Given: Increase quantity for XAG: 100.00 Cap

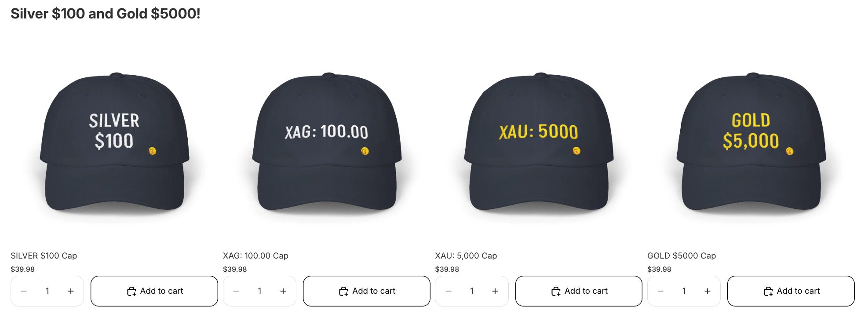Looking at the screenshot, I should [x=283, y=291].
